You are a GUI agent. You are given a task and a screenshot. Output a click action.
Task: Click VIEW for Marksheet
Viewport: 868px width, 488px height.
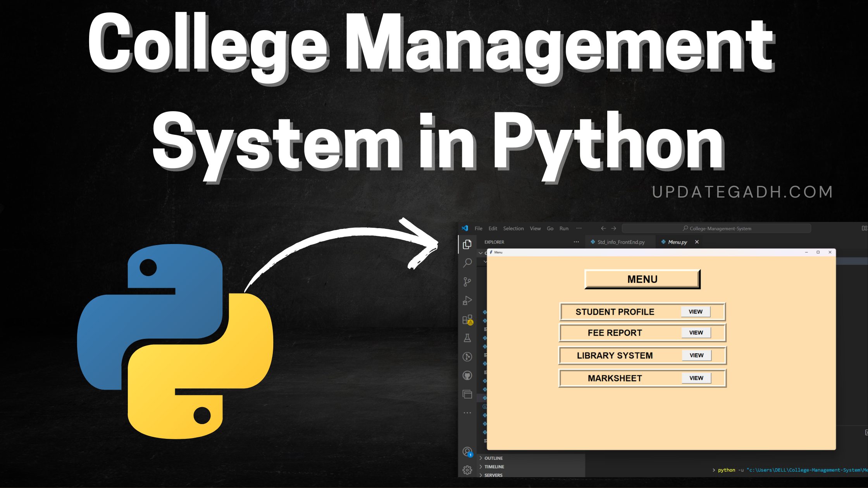pos(696,378)
